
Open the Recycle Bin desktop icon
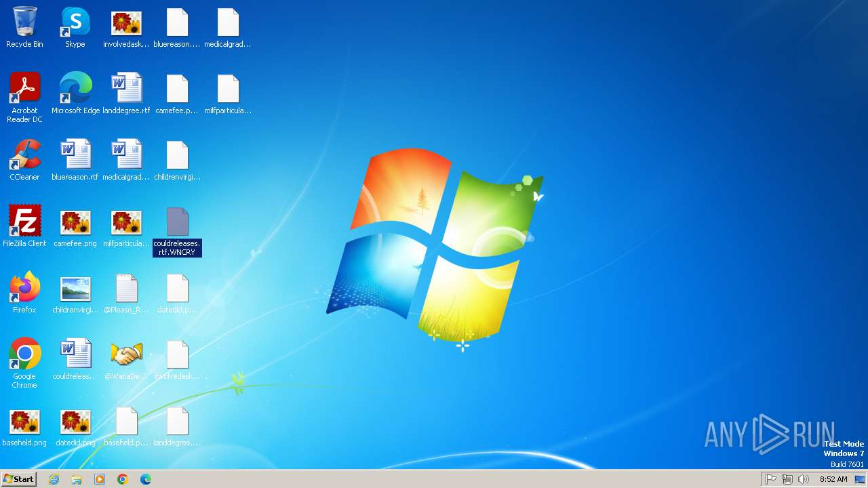pyautogui.click(x=24, y=28)
